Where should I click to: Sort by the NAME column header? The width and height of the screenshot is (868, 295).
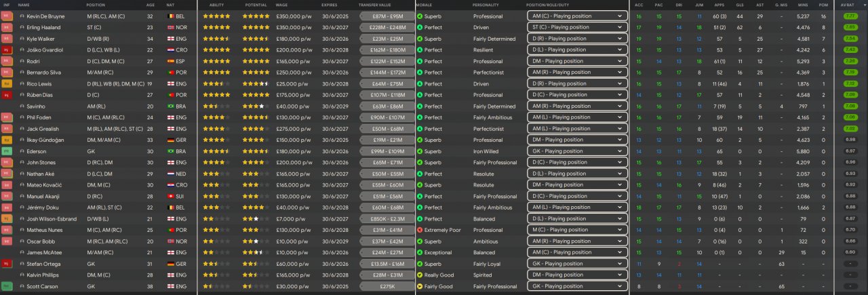pyautogui.click(x=24, y=5)
